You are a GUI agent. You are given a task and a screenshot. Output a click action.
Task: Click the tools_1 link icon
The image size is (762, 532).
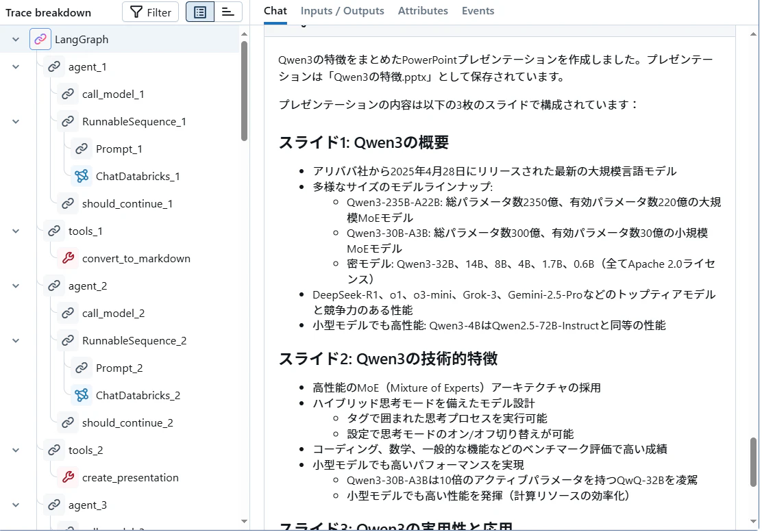point(54,231)
